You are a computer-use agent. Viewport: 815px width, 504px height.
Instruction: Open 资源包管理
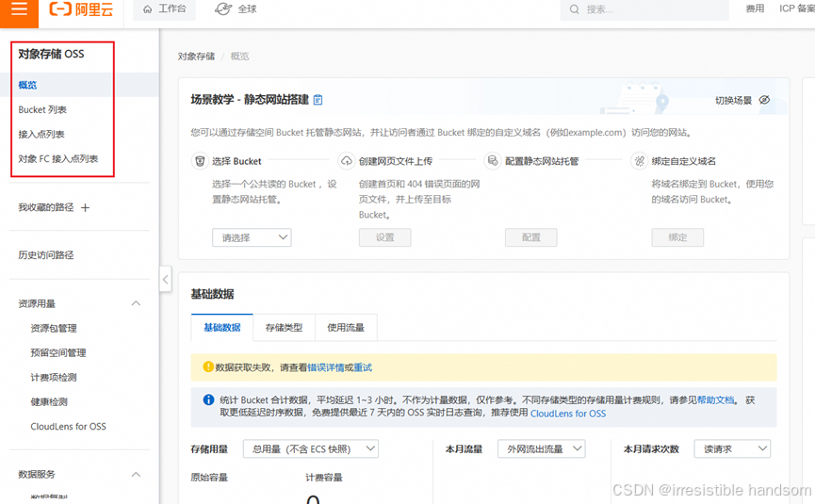(54, 329)
